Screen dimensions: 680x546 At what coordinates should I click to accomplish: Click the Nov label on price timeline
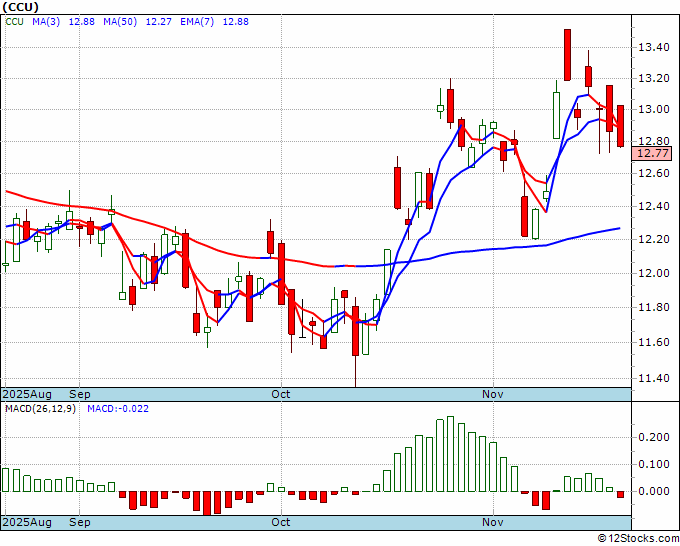click(493, 394)
